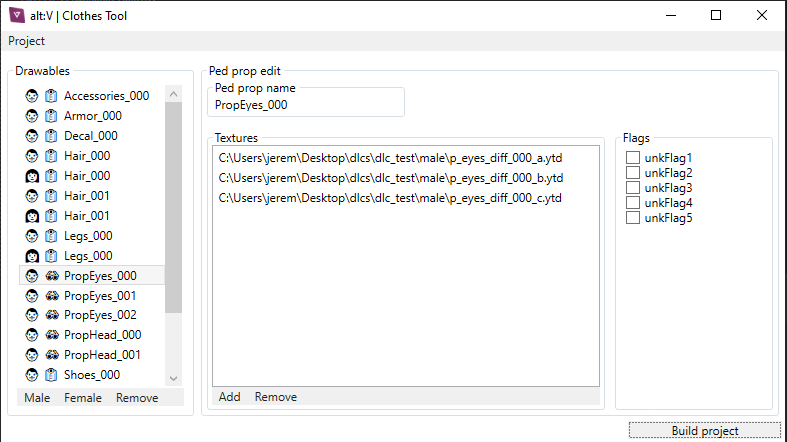Click the clipboard icon of the male Legs_000 row
This screenshot has height=442, width=787.
(x=51, y=236)
